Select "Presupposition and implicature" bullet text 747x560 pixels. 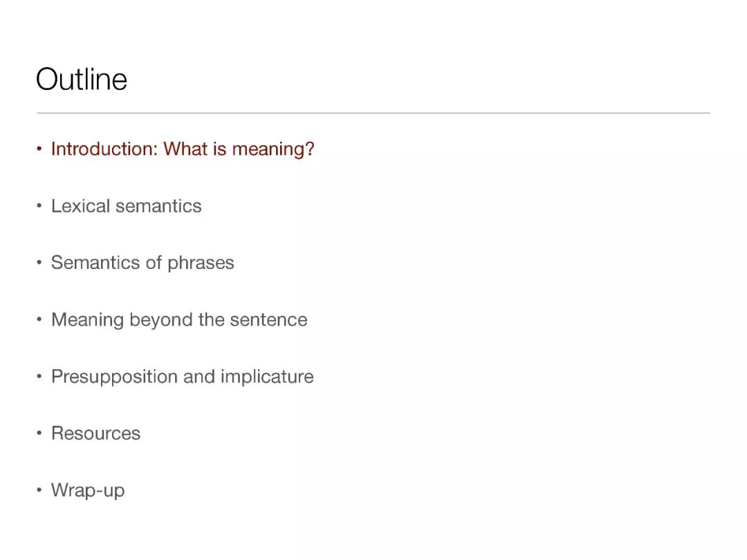[x=182, y=377]
